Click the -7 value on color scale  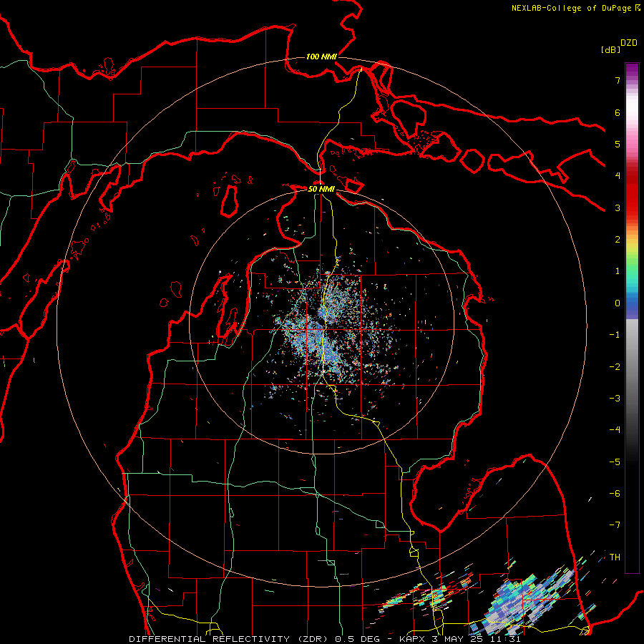click(615, 525)
